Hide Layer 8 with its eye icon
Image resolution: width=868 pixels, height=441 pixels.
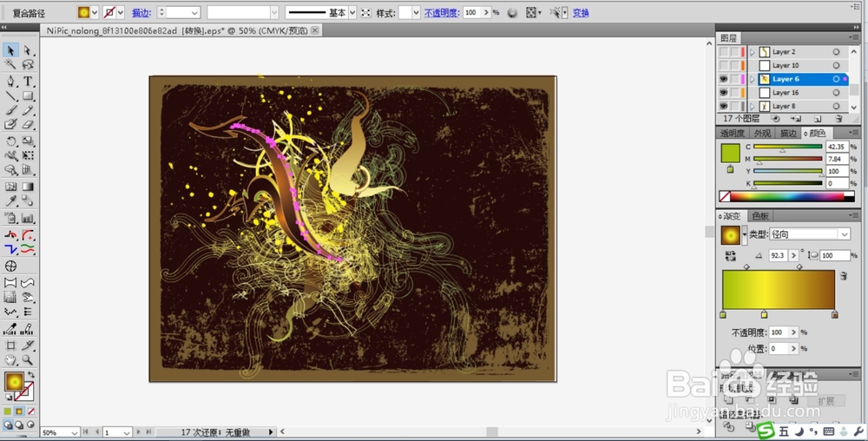(x=723, y=106)
